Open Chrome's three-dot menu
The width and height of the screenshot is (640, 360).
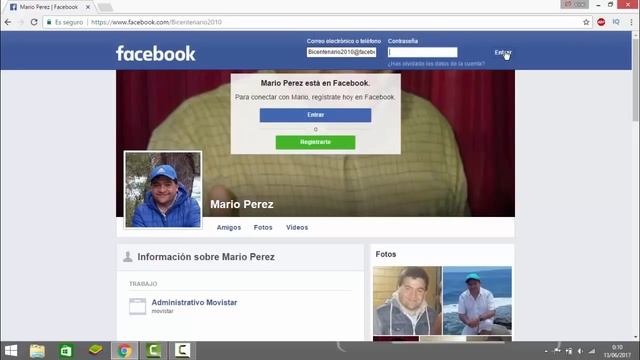point(631,22)
